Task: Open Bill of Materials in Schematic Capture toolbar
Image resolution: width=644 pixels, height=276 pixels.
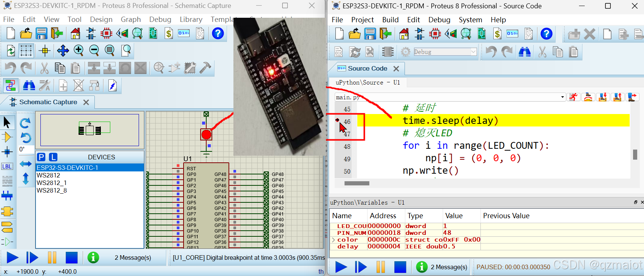Action: coord(169,34)
